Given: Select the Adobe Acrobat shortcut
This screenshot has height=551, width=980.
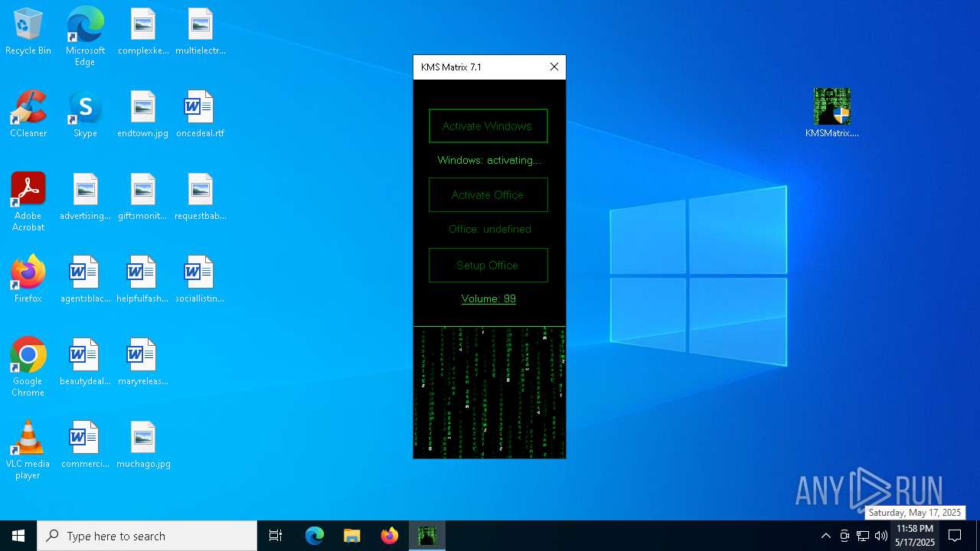Looking at the screenshot, I should tap(28, 202).
